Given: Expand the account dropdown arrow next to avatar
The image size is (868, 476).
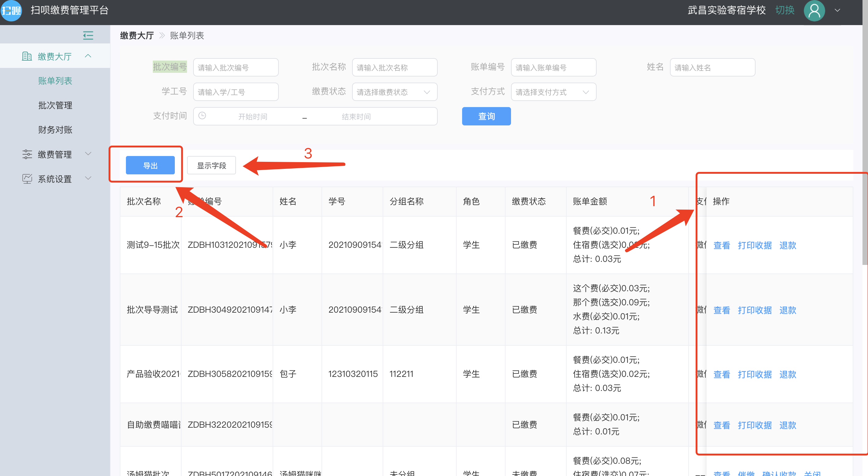Looking at the screenshot, I should (x=837, y=10).
